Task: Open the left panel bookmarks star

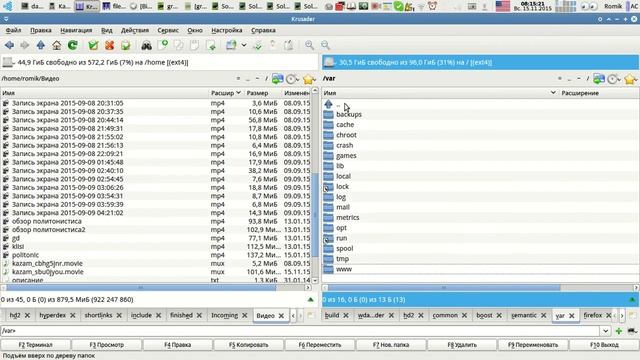Action: (x=309, y=79)
